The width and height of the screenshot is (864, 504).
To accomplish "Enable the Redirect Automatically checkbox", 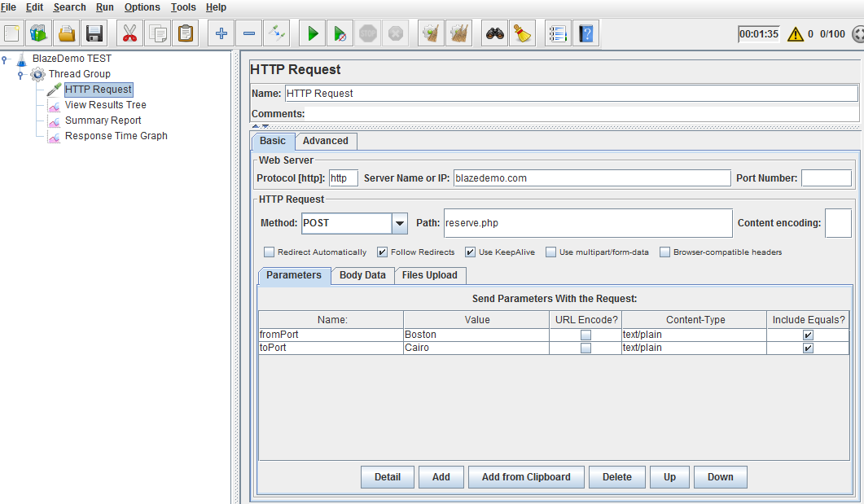I will click(x=270, y=252).
